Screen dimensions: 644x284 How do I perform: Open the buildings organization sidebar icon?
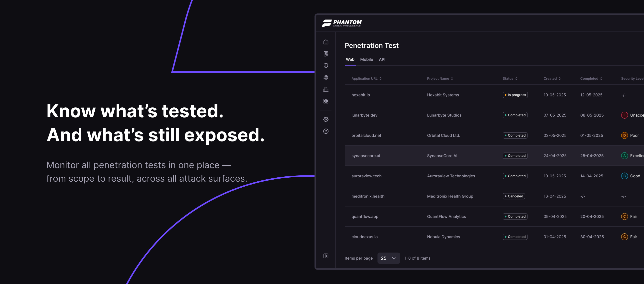[x=326, y=89]
